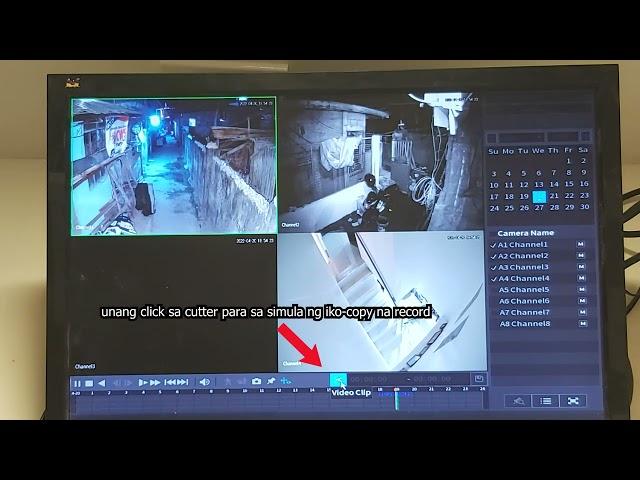Click the M stream icon for Channel6
The width and height of the screenshot is (640, 480).
(582, 301)
